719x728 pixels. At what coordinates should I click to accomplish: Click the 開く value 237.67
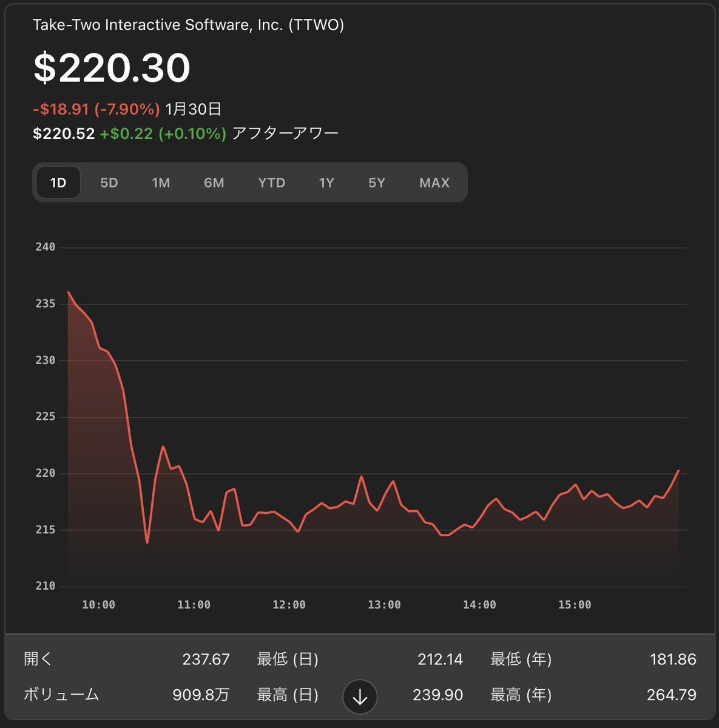(206, 659)
